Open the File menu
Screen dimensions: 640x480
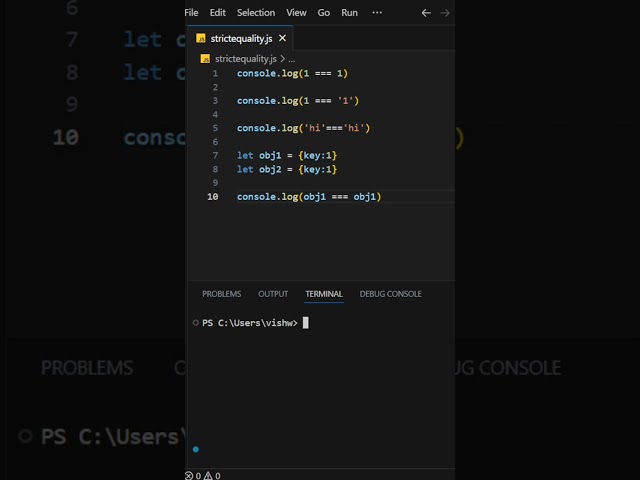[191, 13]
